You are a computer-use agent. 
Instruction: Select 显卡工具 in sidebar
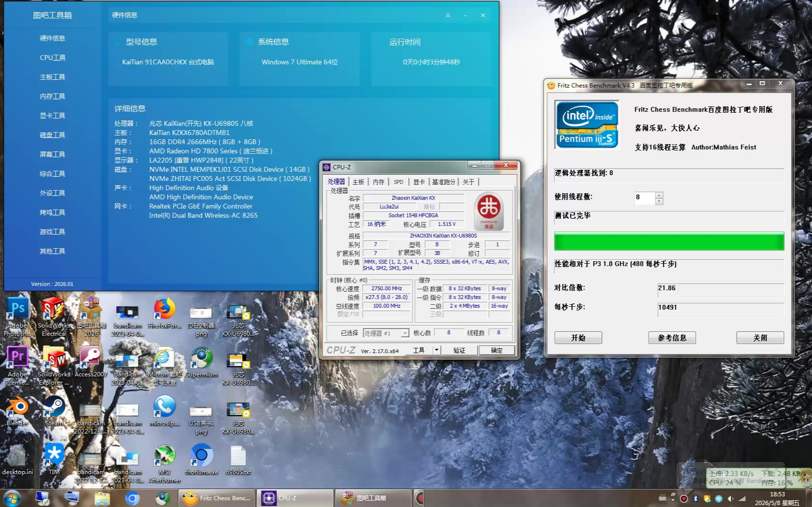[52, 116]
